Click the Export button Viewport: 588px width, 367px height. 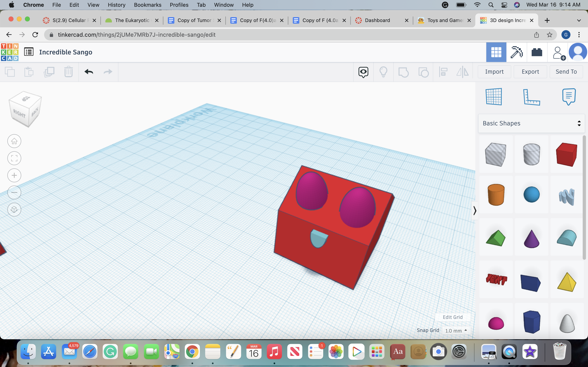(530, 71)
